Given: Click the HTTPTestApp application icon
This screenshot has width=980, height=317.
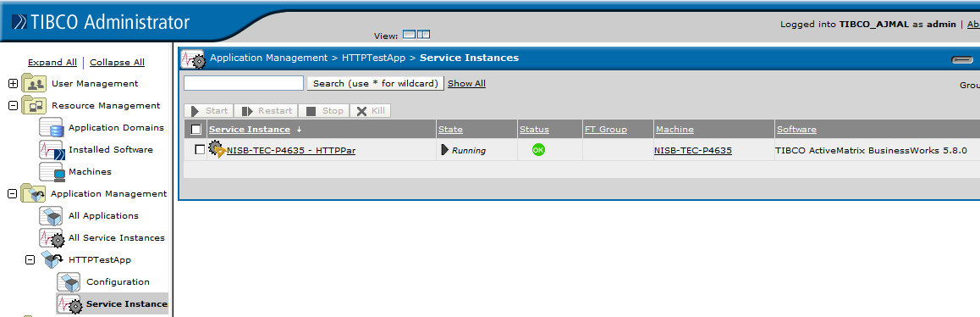Looking at the screenshot, I should [x=52, y=259].
